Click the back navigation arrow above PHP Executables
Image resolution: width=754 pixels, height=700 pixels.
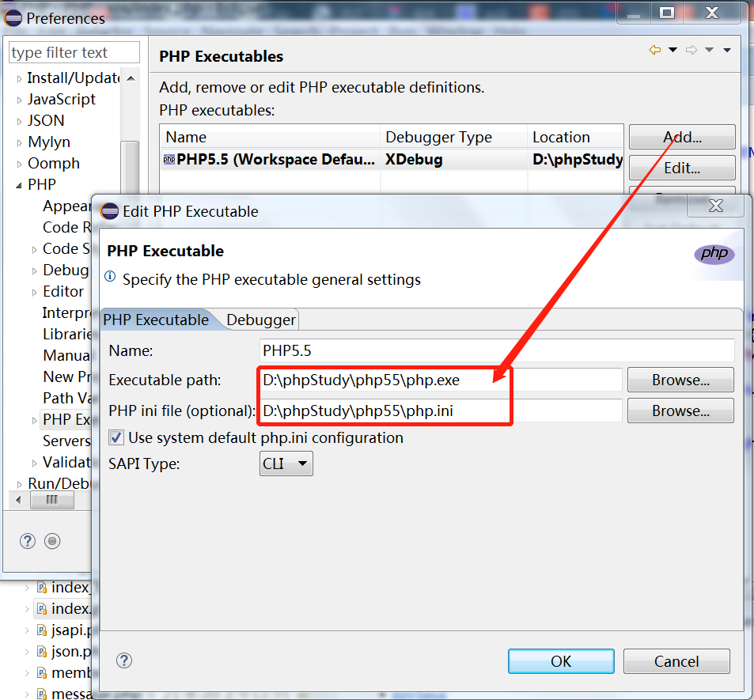click(657, 49)
